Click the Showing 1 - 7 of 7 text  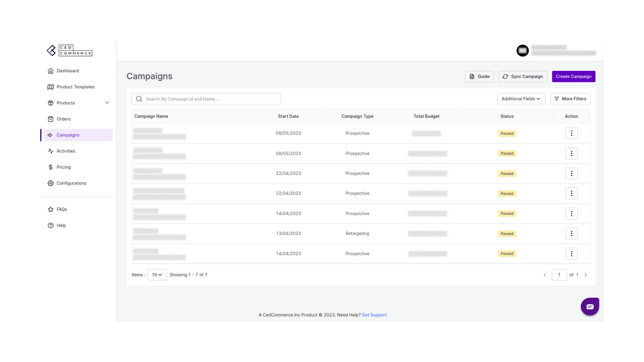click(188, 275)
